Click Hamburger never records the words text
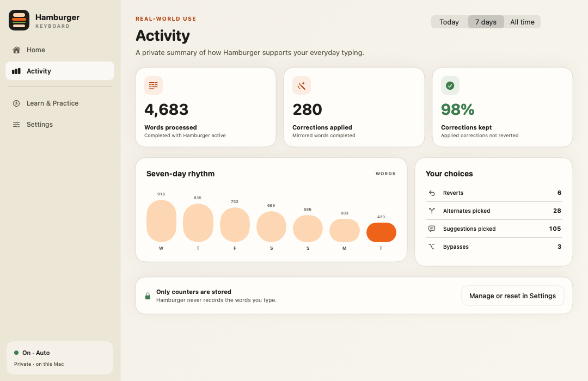The width and height of the screenshot is (588, 381). (x=216, y=300)
